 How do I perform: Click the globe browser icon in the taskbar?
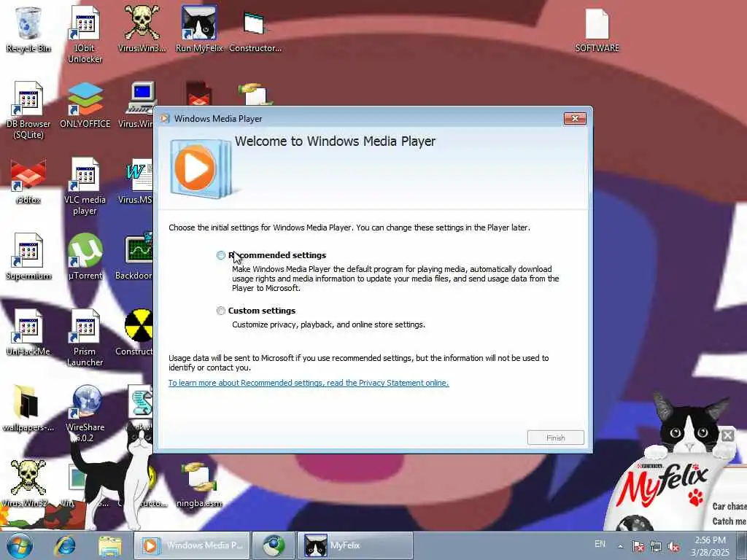(x=274, y=545)
